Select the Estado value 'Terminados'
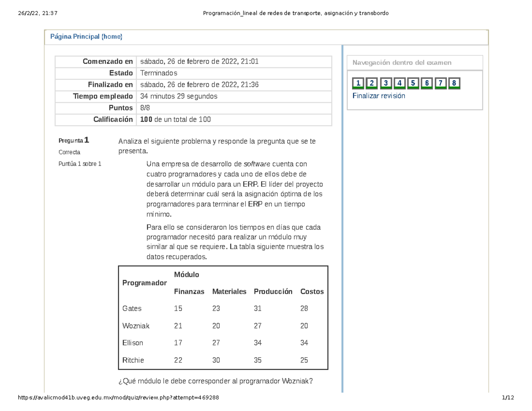Screen dimensions: 532x411 tap(158, 73)
